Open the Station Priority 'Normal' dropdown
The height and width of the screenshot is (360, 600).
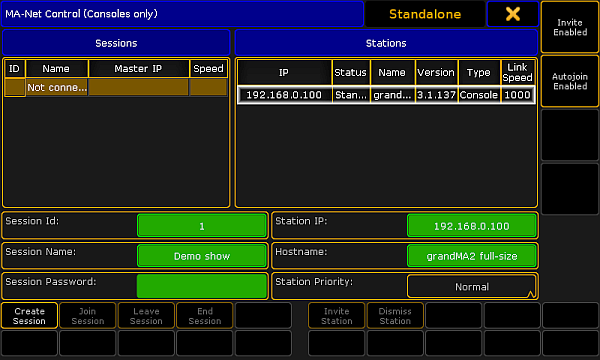[471, 287]
